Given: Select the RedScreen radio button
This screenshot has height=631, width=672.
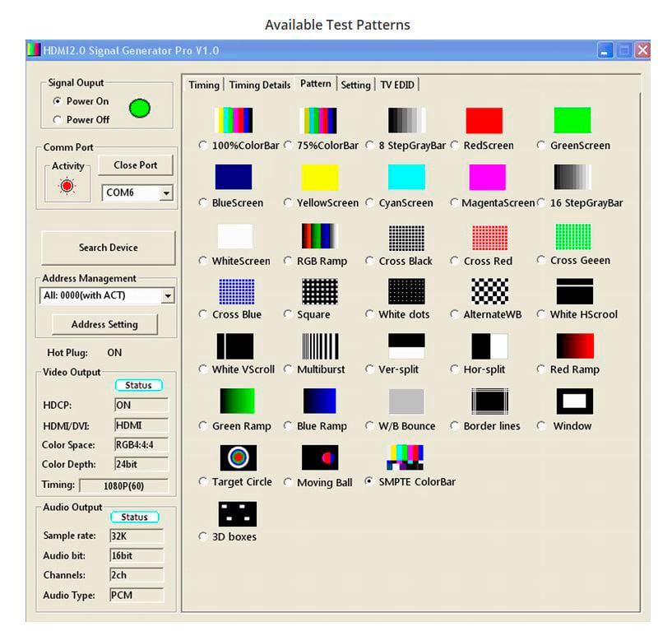Looking at the screenshot, I should [x=454, y=146].
